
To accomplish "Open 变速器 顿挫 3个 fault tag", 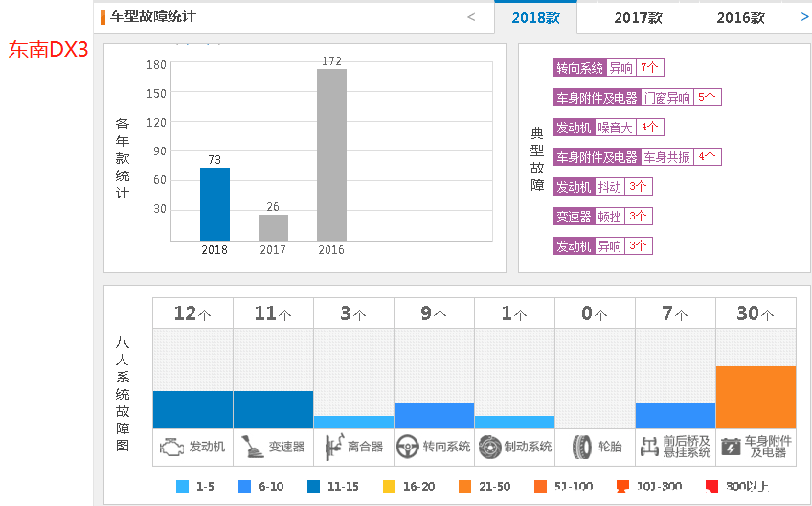I will [x=603, y=217].
